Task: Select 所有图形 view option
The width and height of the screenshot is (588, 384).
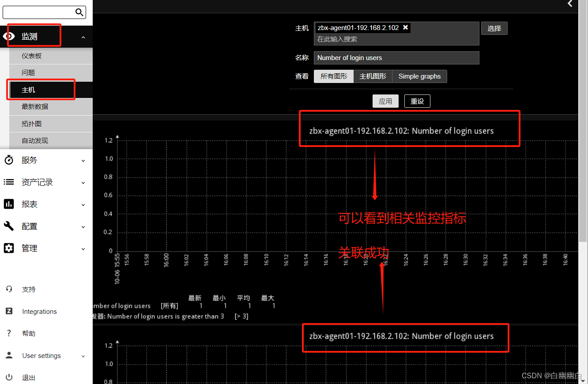Action: 334,76
